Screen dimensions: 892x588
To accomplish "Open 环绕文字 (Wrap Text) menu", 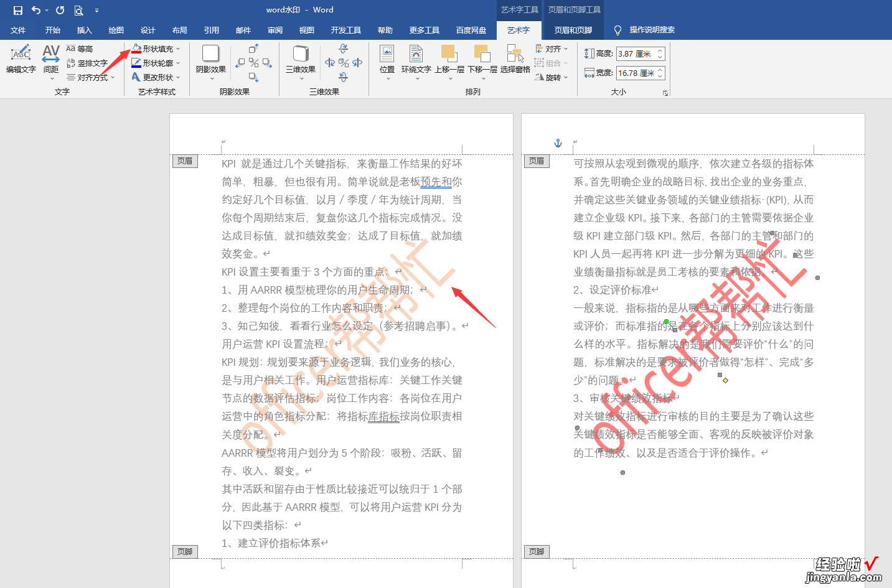I will point(416,62).
